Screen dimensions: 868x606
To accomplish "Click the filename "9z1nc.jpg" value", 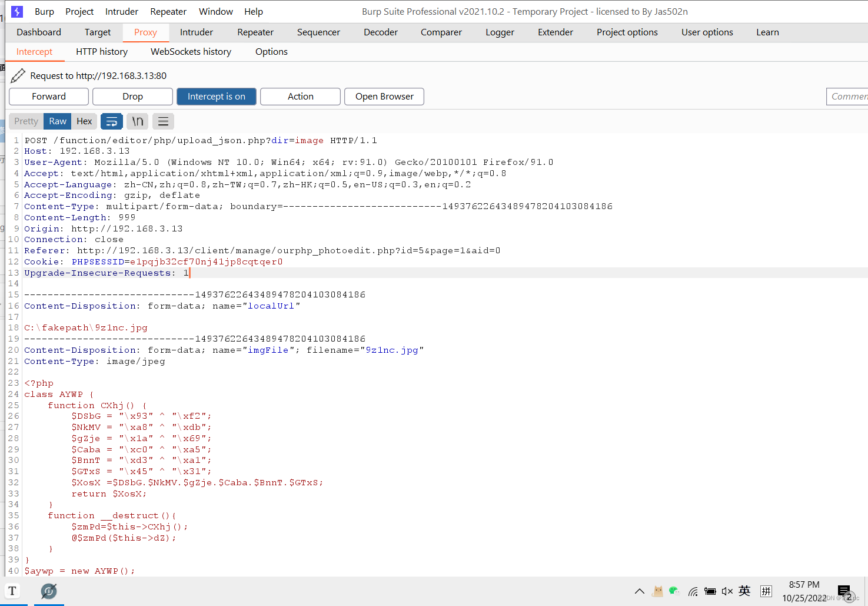I will [392, 350].
